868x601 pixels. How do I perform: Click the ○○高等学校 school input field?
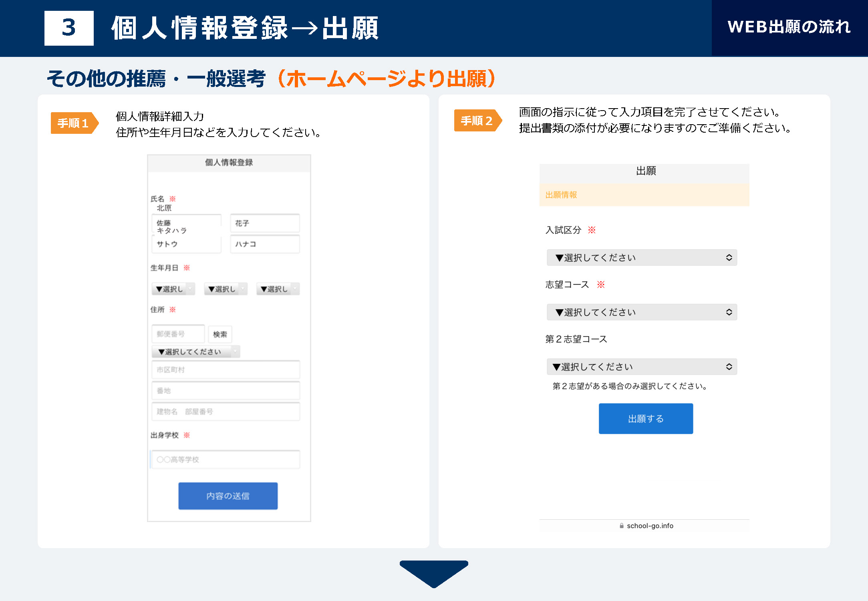click(226, 460)
